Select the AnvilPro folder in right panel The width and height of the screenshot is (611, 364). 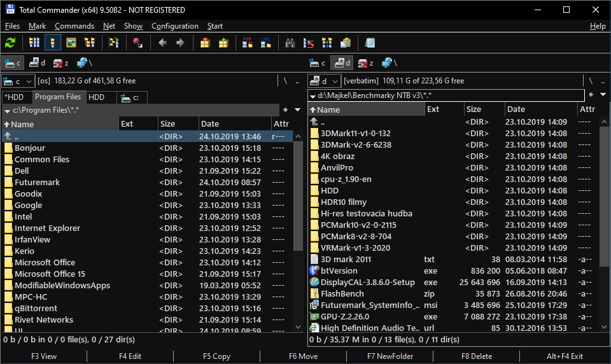[337, 167]
